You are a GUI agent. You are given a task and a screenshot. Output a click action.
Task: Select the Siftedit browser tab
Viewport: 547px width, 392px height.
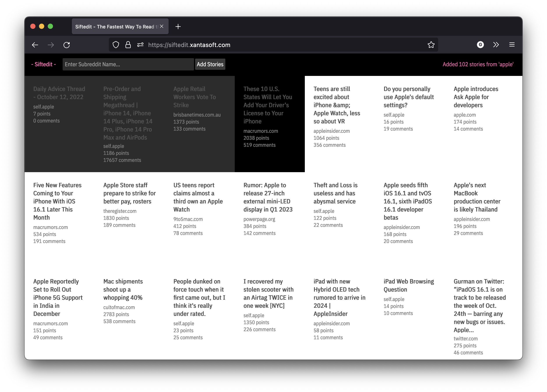120,26
